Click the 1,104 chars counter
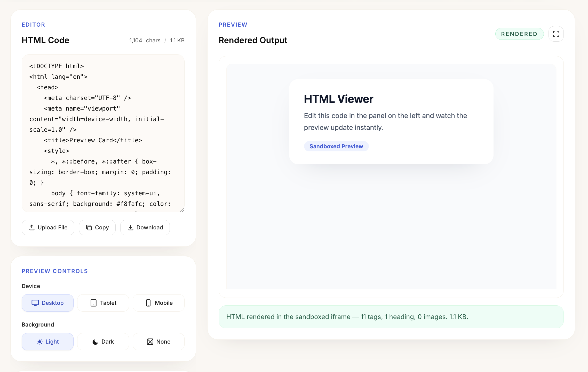 [x=145, y=40]
